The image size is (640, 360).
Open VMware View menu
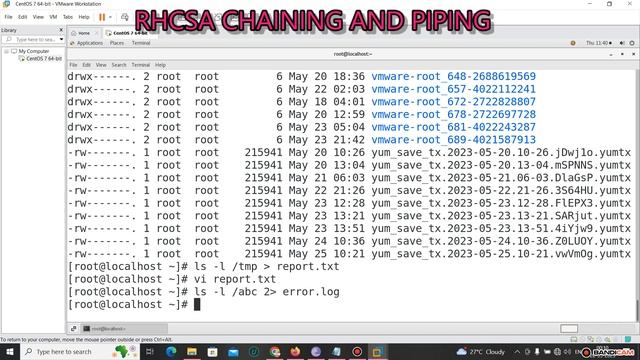pyautogui.click(x=38, y=17)
